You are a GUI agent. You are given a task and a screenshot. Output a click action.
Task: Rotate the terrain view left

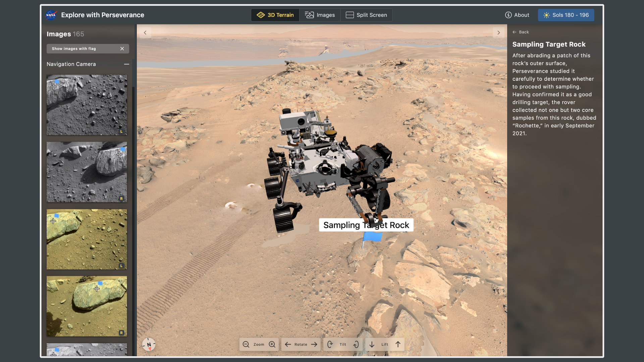click(288, 344)
